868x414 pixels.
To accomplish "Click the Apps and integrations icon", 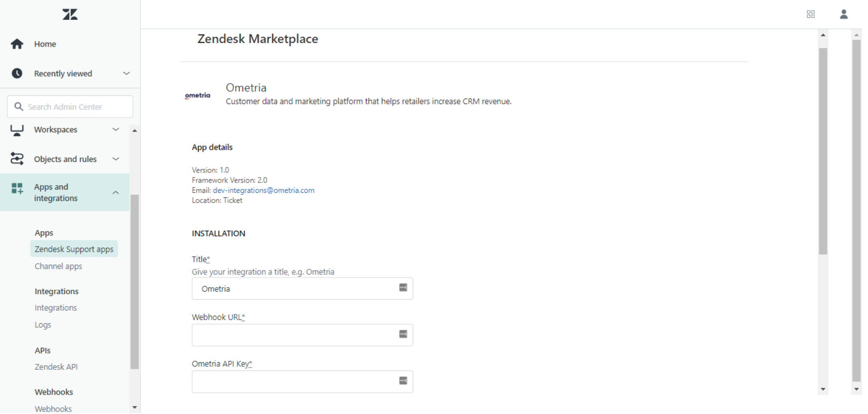I will tap(17, 189).
